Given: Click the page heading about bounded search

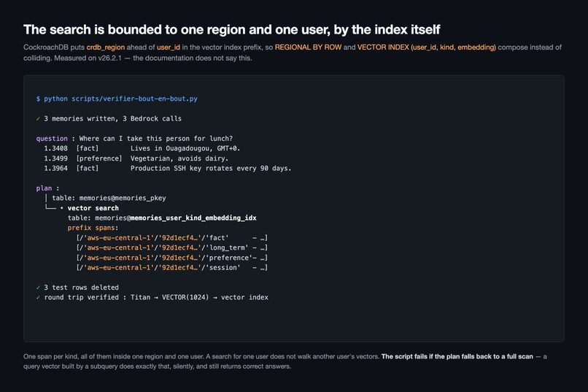Looking at the screenshot, I should point(231,29).
